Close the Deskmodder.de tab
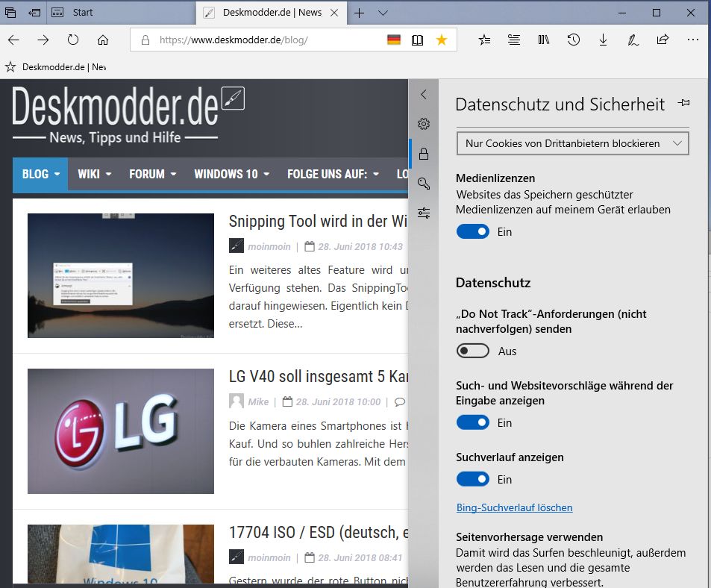Image resolution: width=711 pixels, height=588 pixels. click(334, 13)
